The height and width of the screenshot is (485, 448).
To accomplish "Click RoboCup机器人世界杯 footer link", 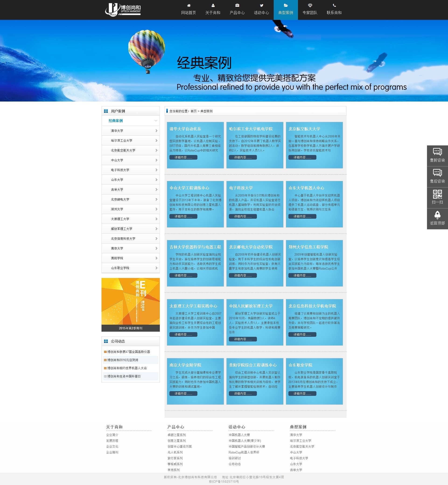I will pyautogui.click(x=244, y=453).
